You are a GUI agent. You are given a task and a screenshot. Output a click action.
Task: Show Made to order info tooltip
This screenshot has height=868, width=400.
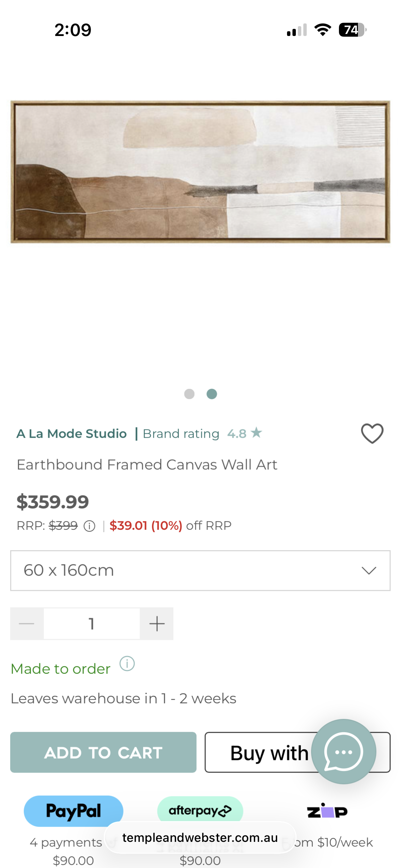click(127, 663)
